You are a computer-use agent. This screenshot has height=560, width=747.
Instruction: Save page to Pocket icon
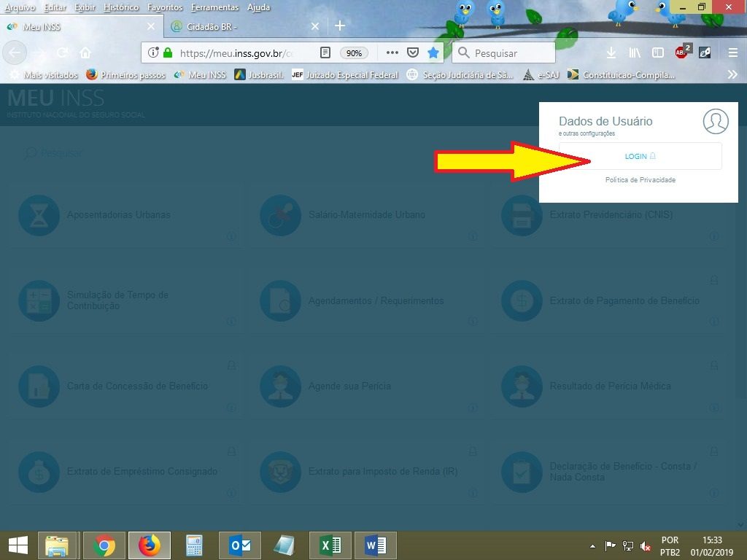413,52
